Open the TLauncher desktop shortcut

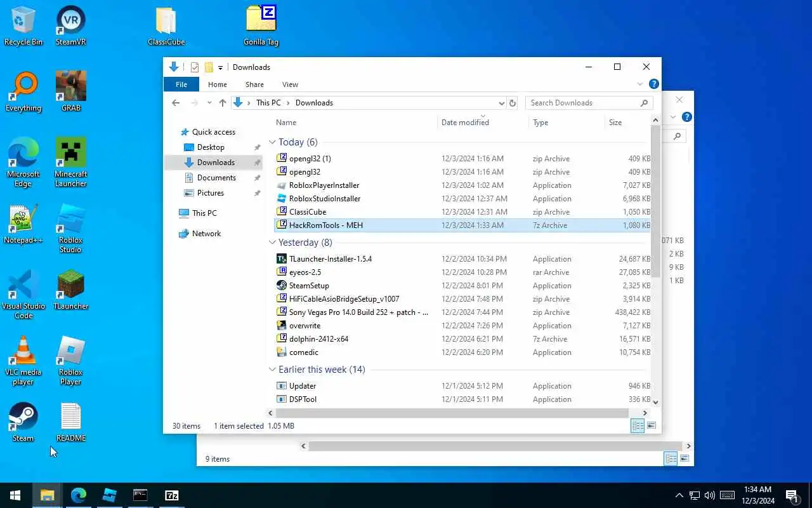71,290
